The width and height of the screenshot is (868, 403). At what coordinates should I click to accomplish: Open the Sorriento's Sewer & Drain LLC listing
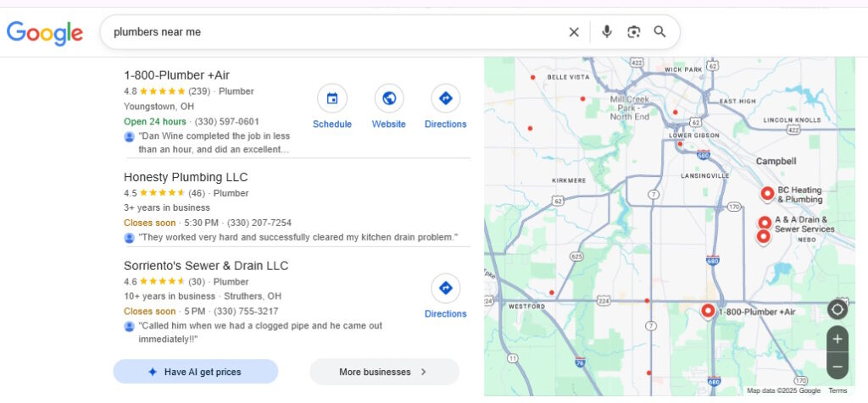pos(206,265)
